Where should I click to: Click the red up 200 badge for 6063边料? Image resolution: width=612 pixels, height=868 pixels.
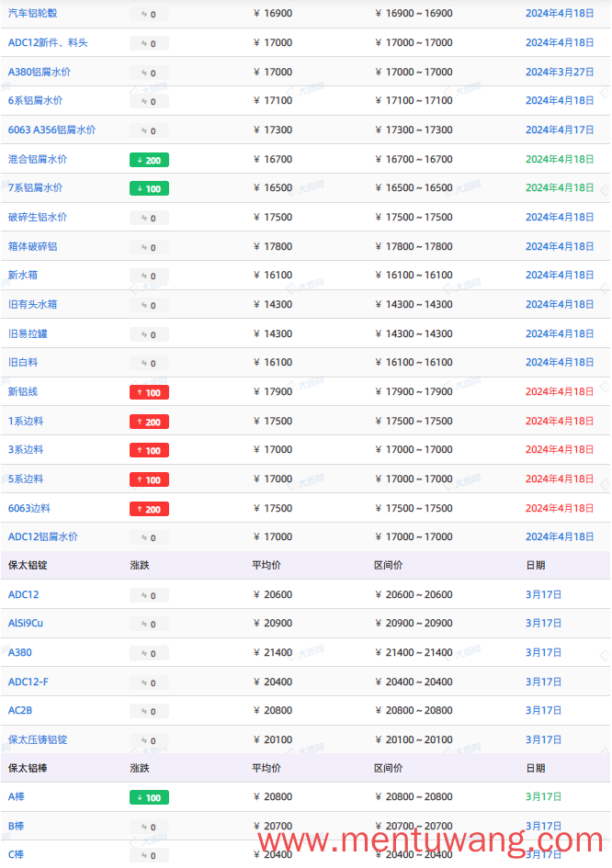click(x=149, y=509)
